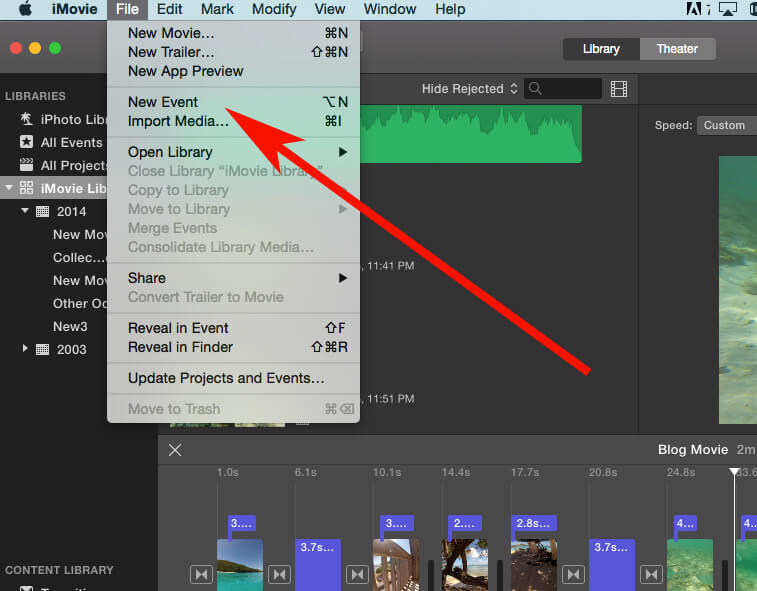Screen dimensions: 757x591
Task: Select the beach island clip thumbnail
Action: pos(240,565)
